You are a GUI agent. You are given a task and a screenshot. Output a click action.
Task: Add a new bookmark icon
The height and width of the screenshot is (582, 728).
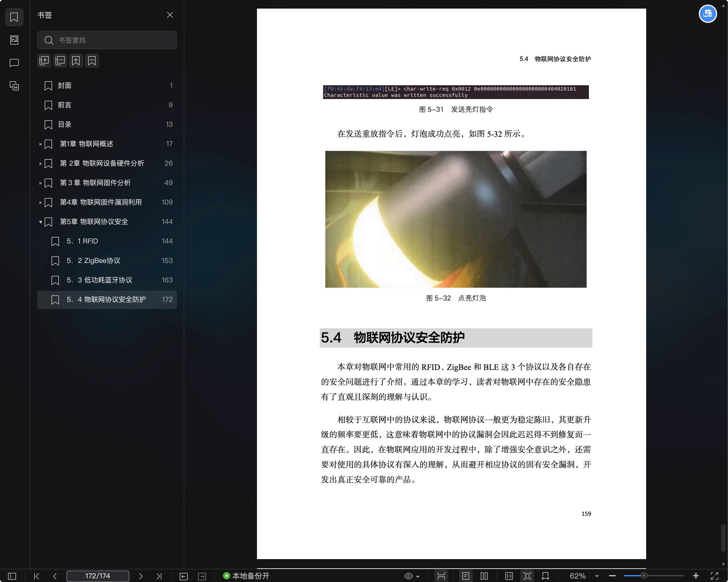click(x=76, y=61)
